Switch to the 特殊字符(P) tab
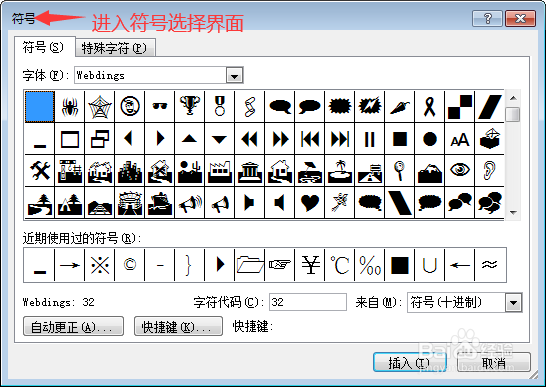Screen dimensions: 546x387 [x=115, y=48]
